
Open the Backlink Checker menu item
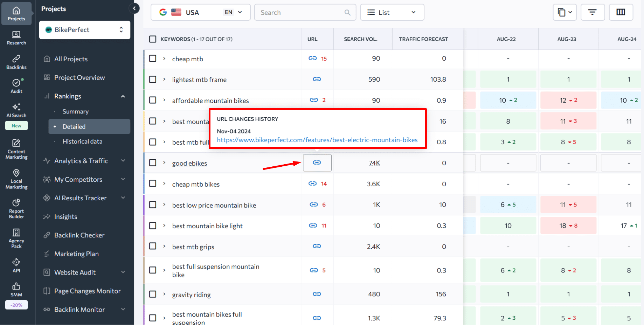click(x=79, y=235)
